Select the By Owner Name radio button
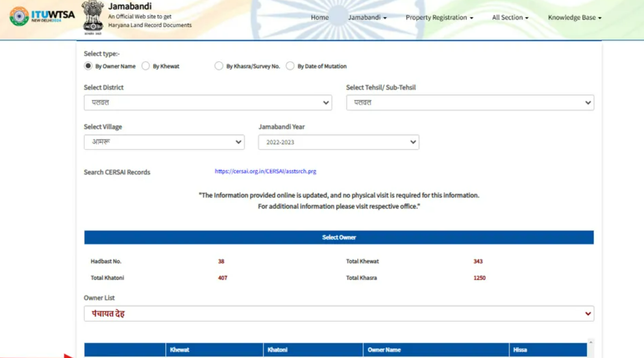This screenshot has height=358, width=644. coord(88,66)
